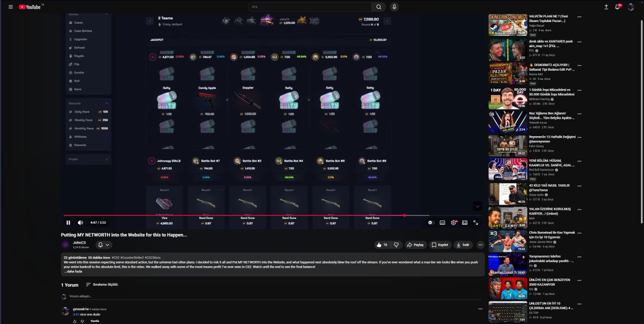
Task: Open the #CS2 hashtag link
Action: 116,257
